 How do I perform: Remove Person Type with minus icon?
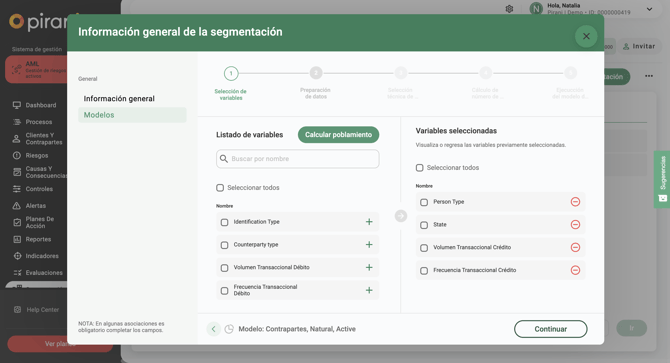click(x=575, y=202)
